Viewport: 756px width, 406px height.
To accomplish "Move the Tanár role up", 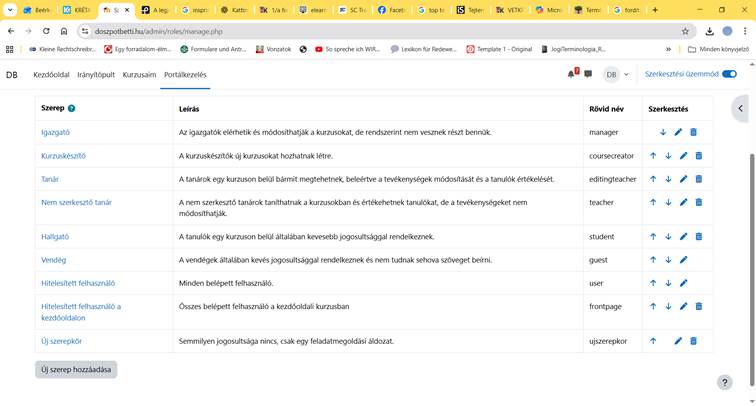I will coord(653,179).
